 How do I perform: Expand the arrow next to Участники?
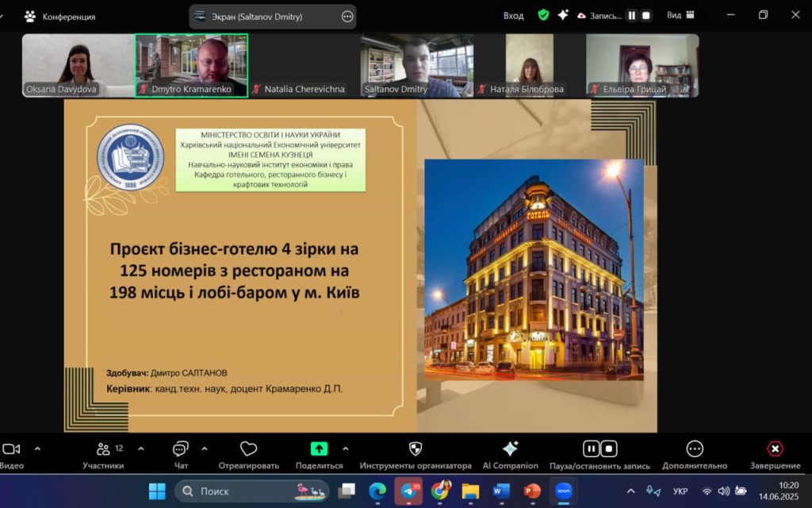(x=141, y=448)
